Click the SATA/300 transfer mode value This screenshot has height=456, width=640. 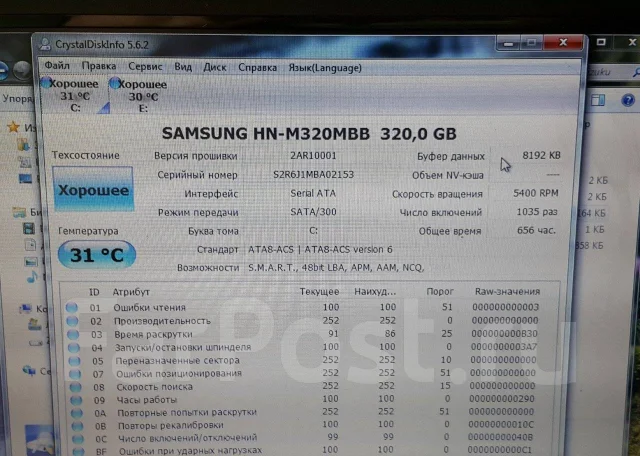(313, 212)
